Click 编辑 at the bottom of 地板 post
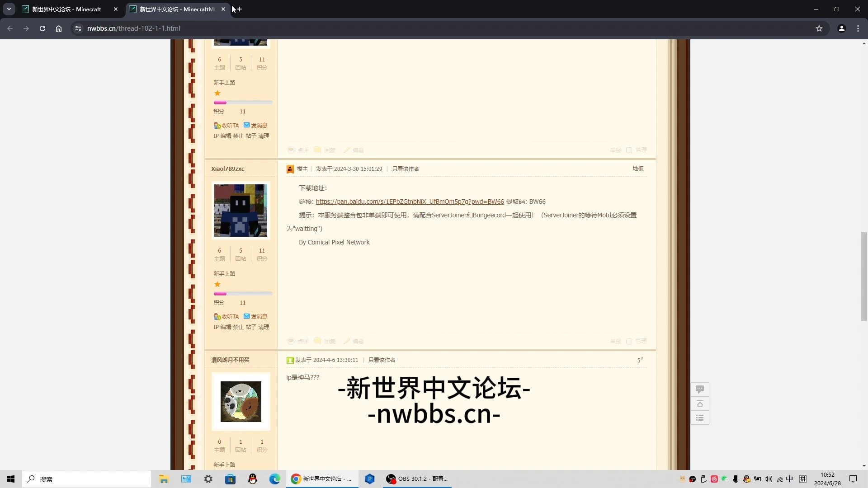The width and height of the screenshot is (868, 488). pos(354,341)
